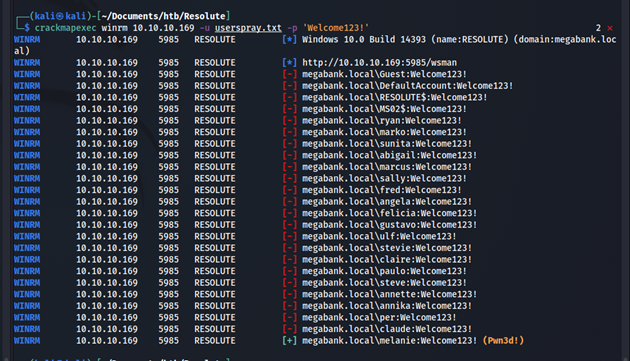Click the megabank.local\paulo:Welcome123! entry
Screen dimensions: 630x361
point(385,271)
